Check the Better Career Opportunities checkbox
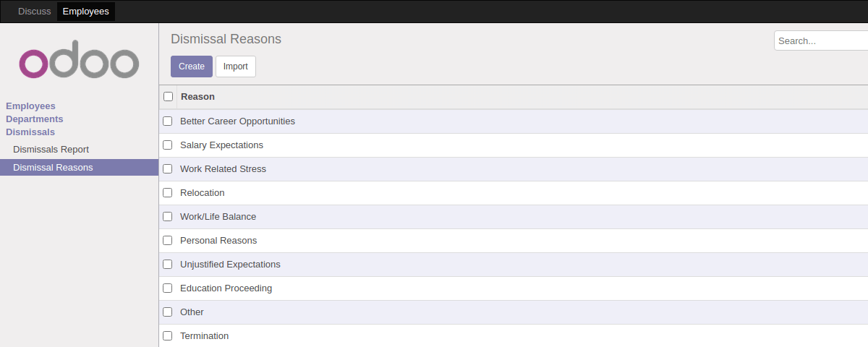 tap(168, 121)
